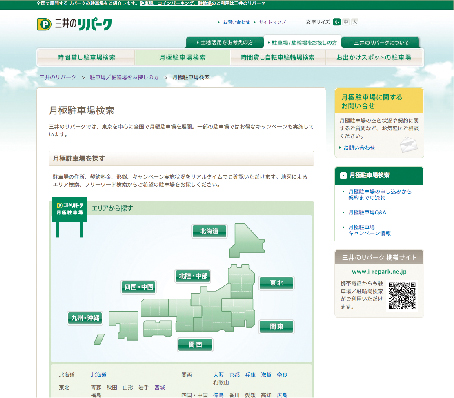
Task: Click the green parking signboard icon
Action: tap(69, 217)
